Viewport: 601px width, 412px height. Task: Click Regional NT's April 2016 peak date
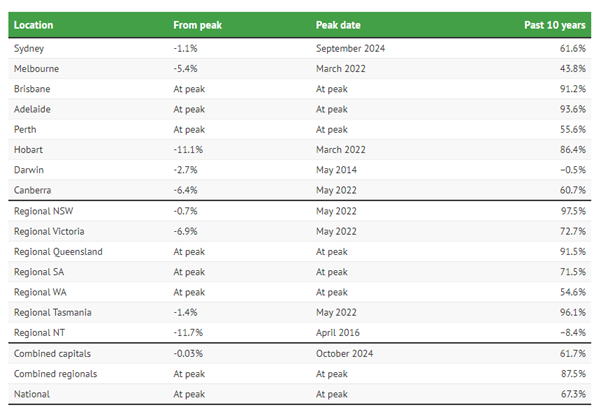coord(338,333)
